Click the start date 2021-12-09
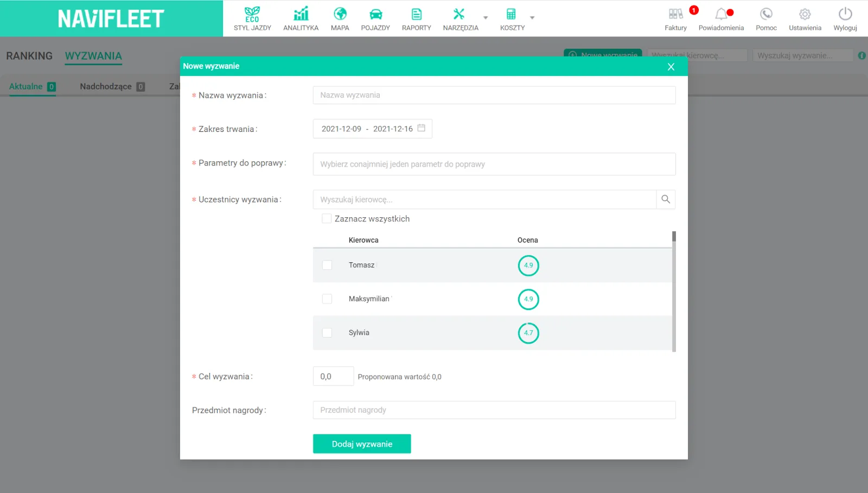Screen dimensions: 868x493 click(x=341, y=129)
